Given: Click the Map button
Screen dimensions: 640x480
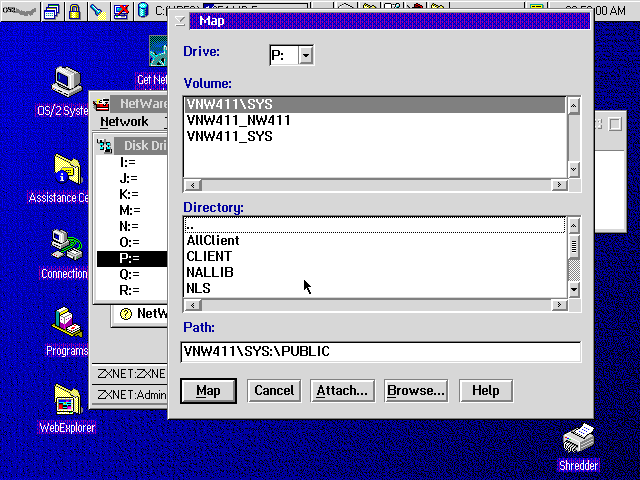Looking at the screenshot, I should (208, 391).
